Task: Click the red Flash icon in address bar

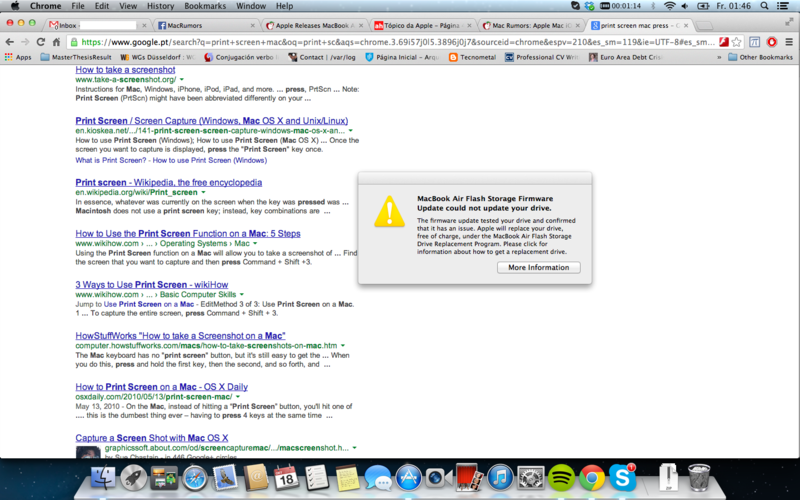Action: pyautogui.click(x=723, y=42)
